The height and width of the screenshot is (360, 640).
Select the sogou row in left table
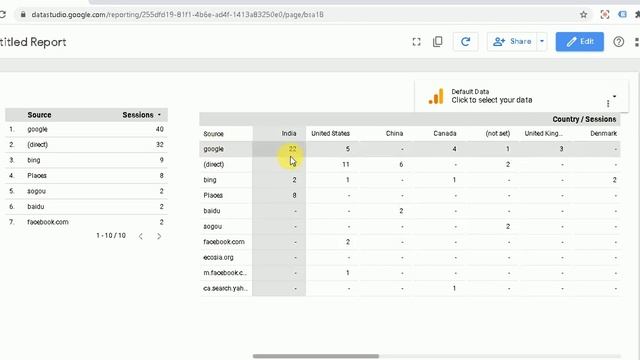[x=87, y=191]
